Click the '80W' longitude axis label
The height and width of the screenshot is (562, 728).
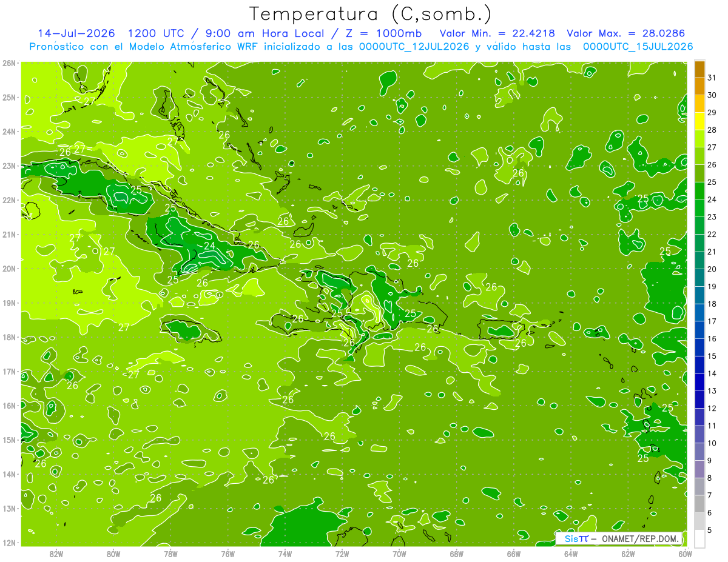pyautogui.click(x=113, y=553)
